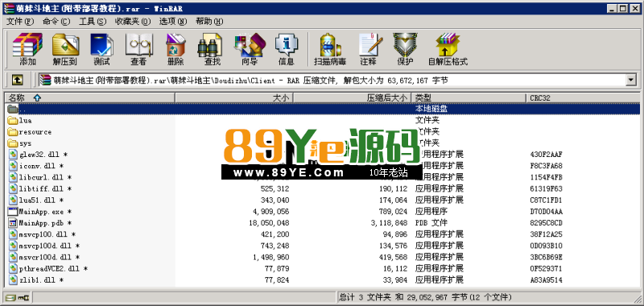Start 扫描病毒 virus scan tool
Image resolution: width=644 pixels, height=306 pixels.
click(x=330, y=49)
